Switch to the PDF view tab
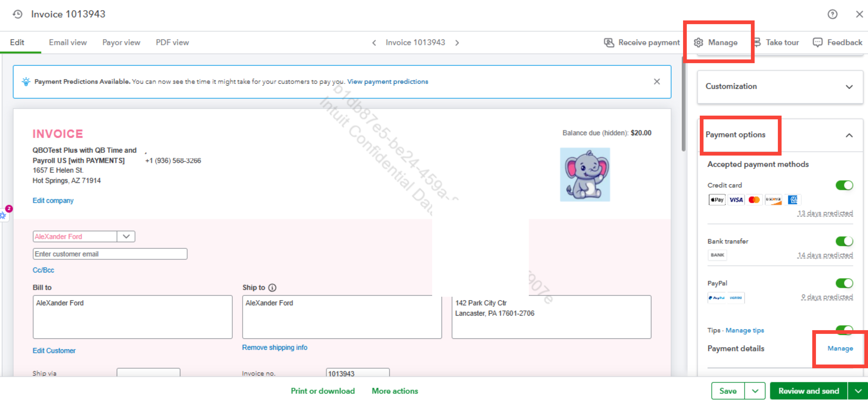 (x=172, y=43)
